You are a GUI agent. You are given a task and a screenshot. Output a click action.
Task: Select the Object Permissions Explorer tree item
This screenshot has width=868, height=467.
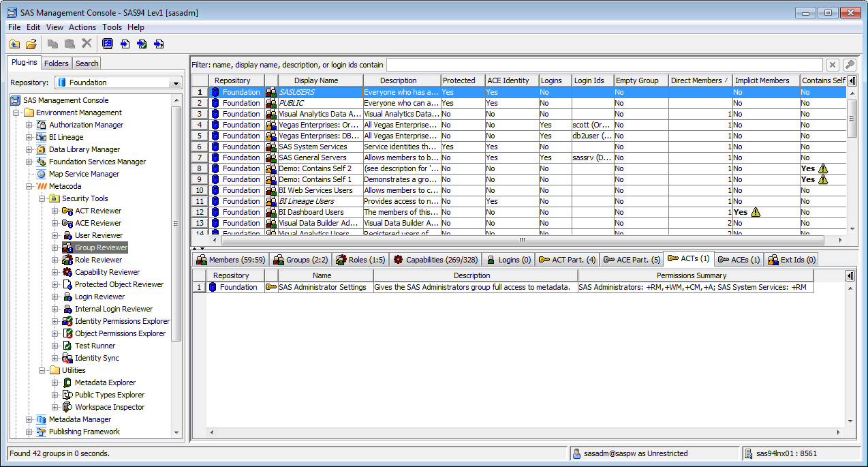120,333
